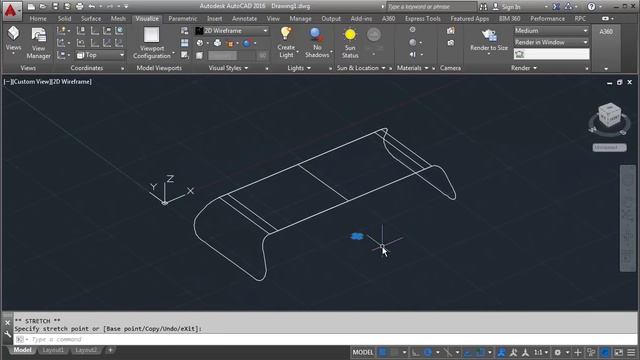This screenshot has height=360, width=640.
Task: Switch to the Home ribbon tab
Action: pyautogui.click(x=38, y=19)
